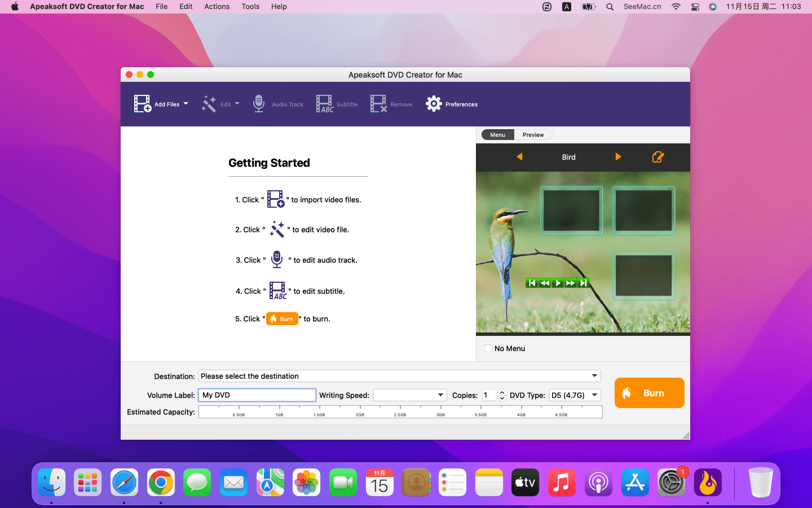Open the Subtitle tool in toolbar
This screenshot has width=812, height=508.
325,104
